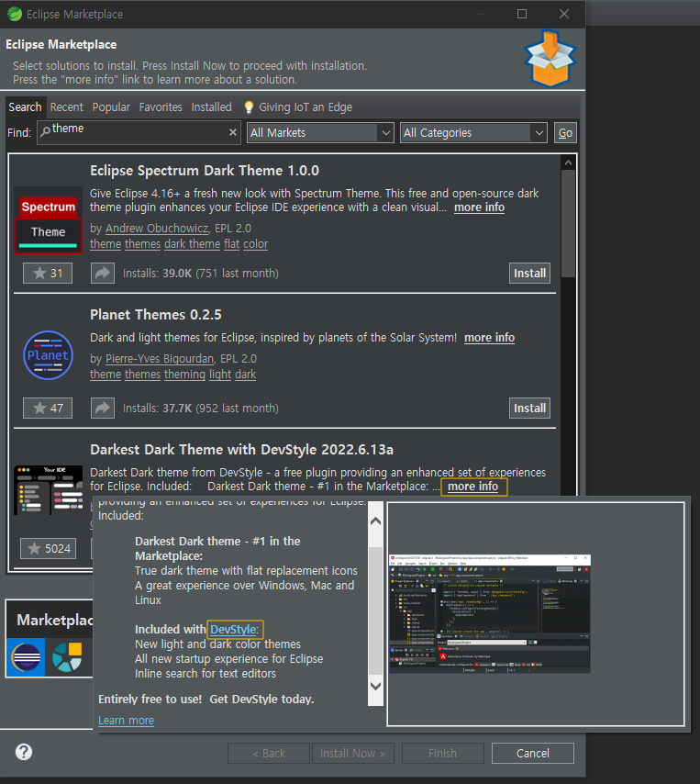Click the Finish button
This screenshot has width=700, height=784.
443,753
